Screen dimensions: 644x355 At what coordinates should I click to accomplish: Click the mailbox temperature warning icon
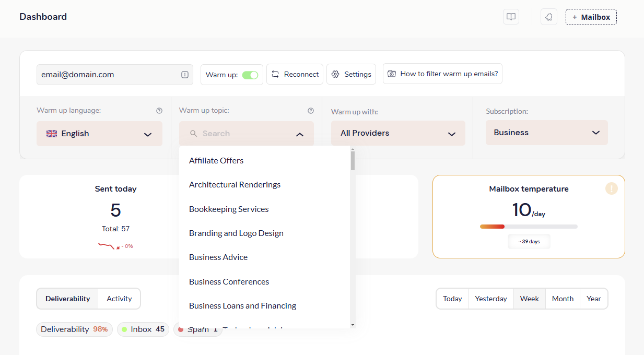[611, 188]
